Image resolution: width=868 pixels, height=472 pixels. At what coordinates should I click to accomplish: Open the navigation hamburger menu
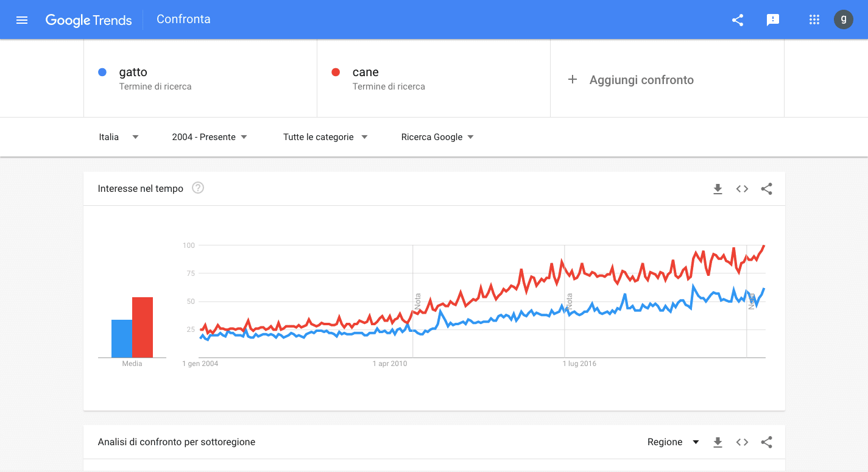click(22, 19)
